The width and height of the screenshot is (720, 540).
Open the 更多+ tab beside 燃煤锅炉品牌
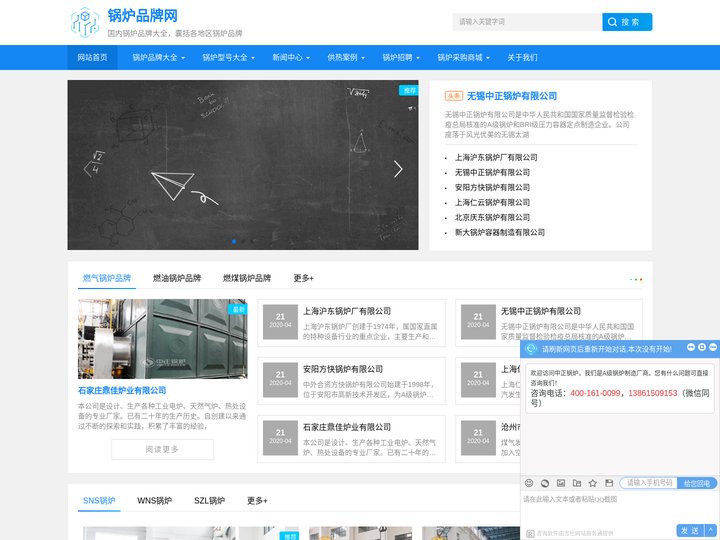304,278
